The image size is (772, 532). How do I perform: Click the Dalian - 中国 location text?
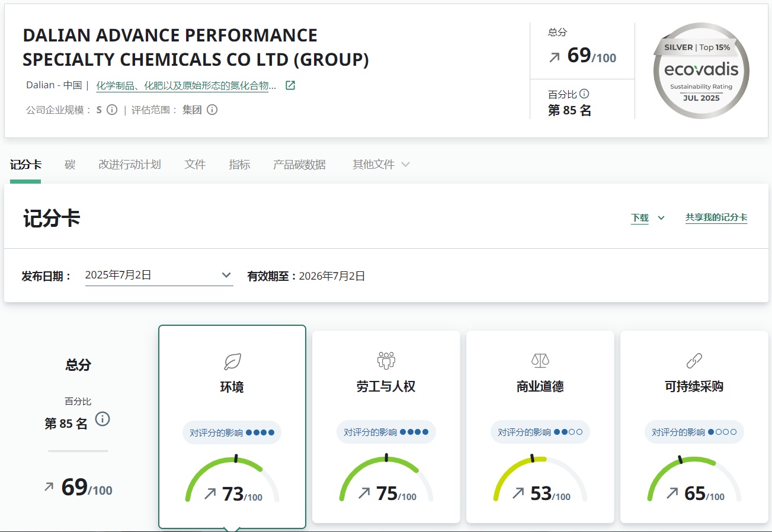click(54, 85)
